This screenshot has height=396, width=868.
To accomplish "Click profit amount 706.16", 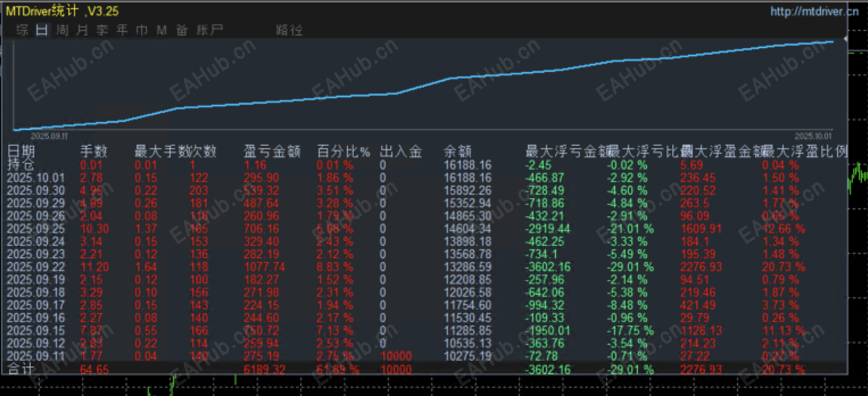I will (x=262, y=229).
